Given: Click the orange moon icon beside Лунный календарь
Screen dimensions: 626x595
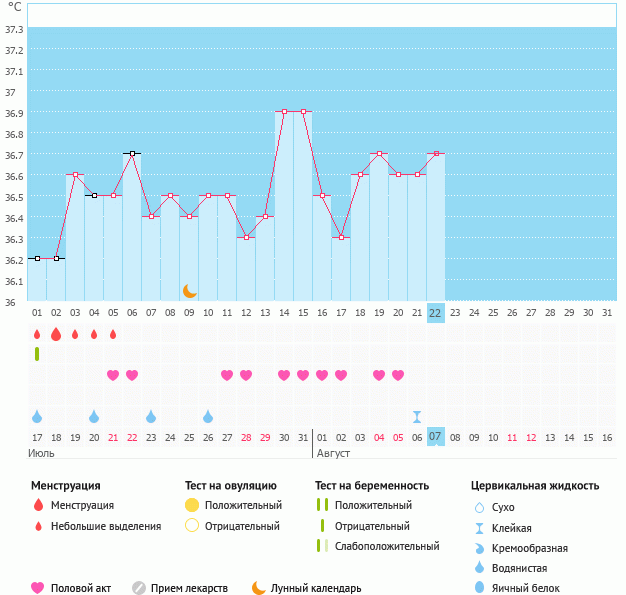Looking at the screenshot, I should click(x=259, y=588).
